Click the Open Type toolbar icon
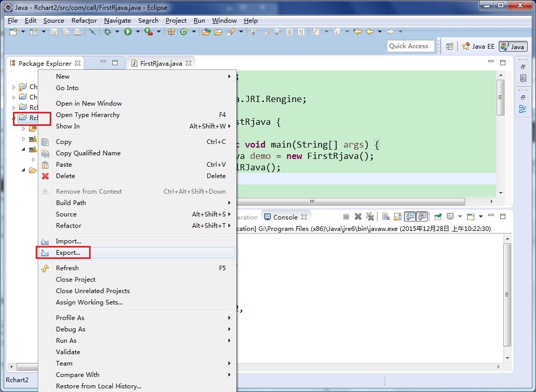This screenshot has width=536, height=392. click(x=206, y=32)
